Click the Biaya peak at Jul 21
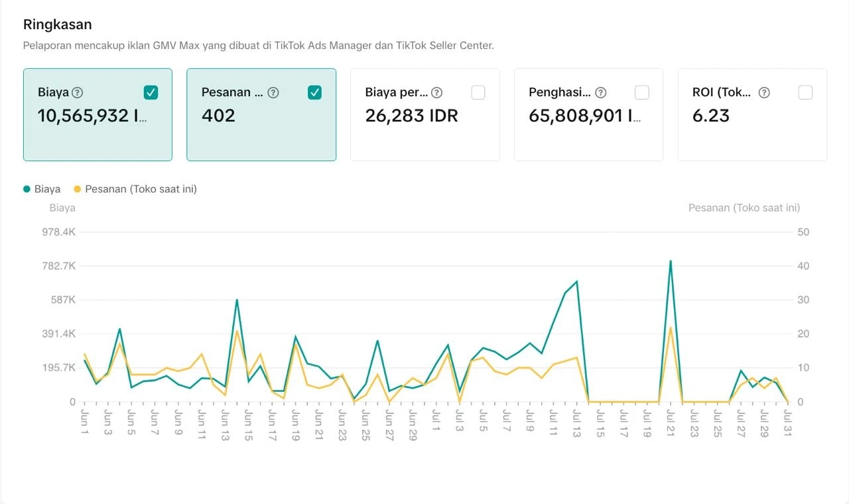This screenshot has height=504, width=849. pos(671,261)
